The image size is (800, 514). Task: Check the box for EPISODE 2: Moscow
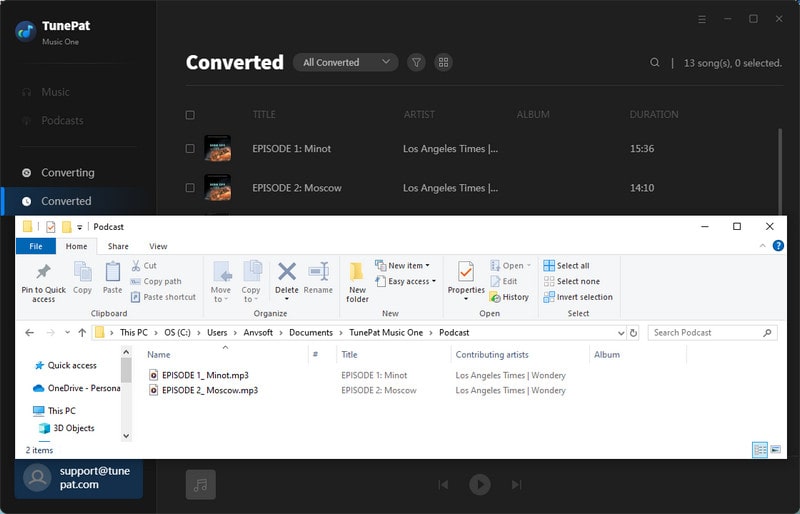click(190, 188)
